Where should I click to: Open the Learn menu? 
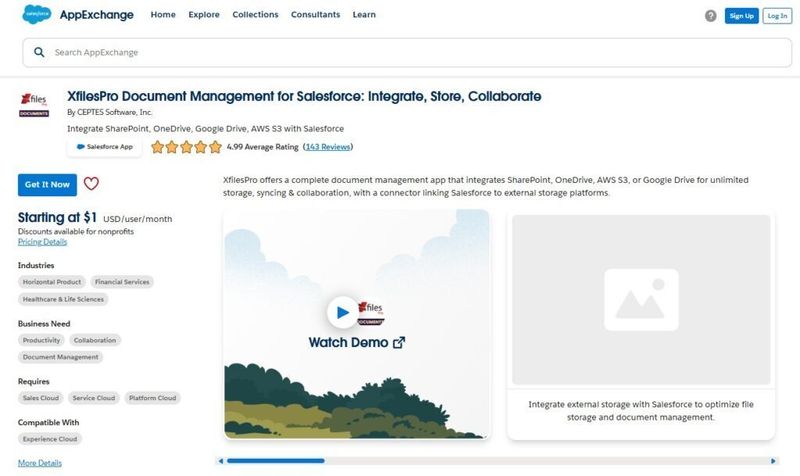364,15
